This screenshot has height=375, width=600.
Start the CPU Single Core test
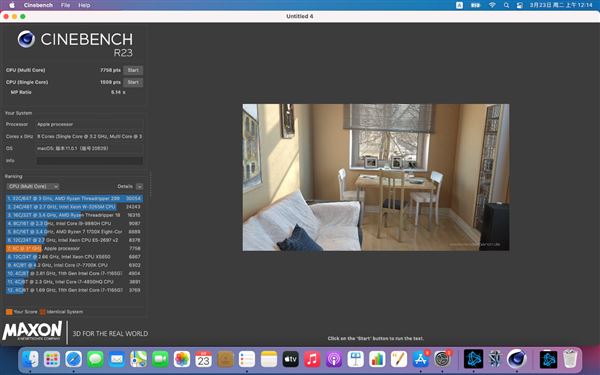133,82
